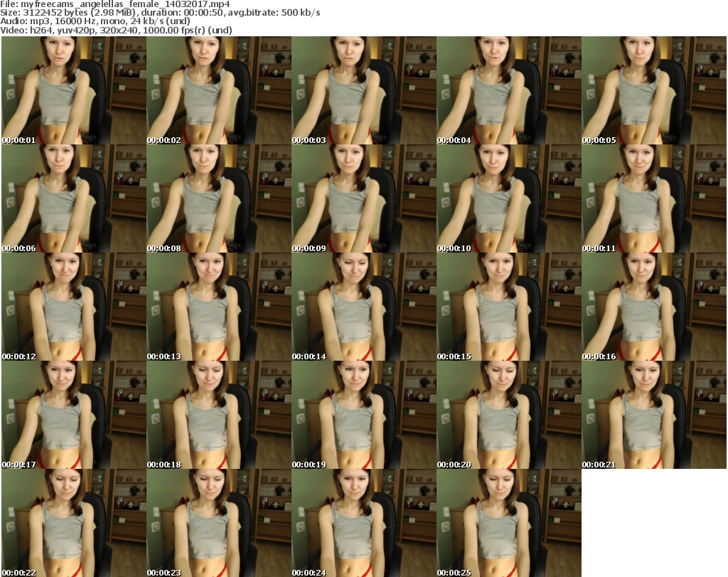Open the thumbnail at 00:00:18
The image size is (728, 577).
coord(219,415)
